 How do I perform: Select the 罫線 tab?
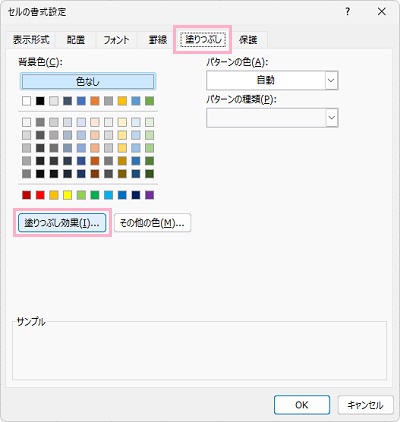(157, 40)
